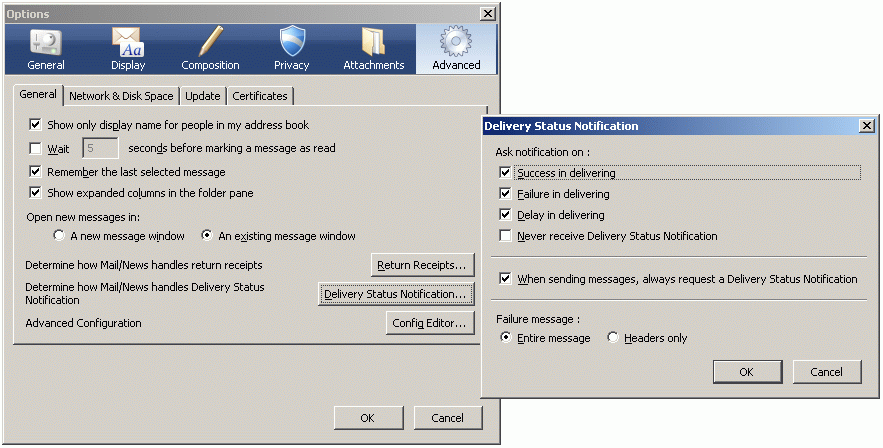Cancel the Options dialog
The width and height of the screenshot is (883, 448).
tap(448, 418)
